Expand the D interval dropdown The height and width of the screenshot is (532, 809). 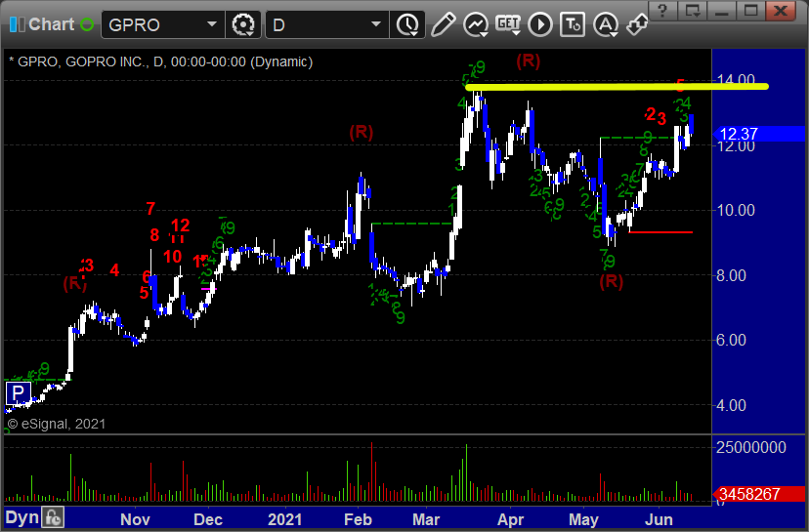click(375, 24)
